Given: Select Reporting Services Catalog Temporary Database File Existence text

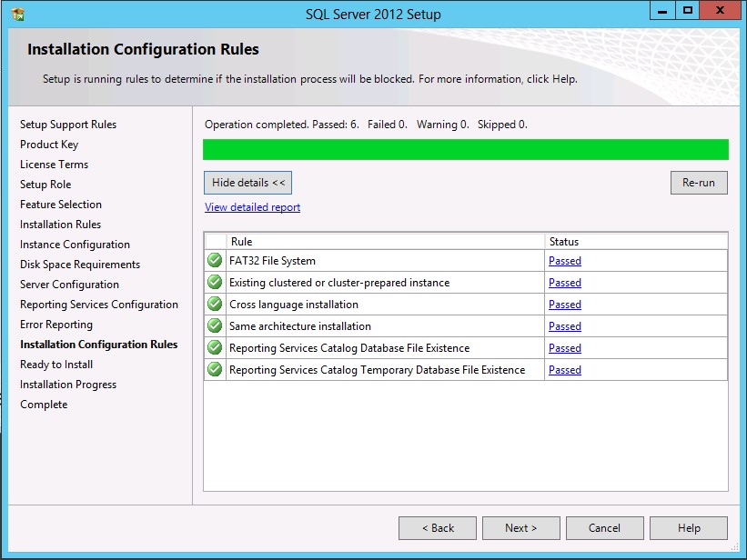Looking at the screenshot, I should point(377,370).
